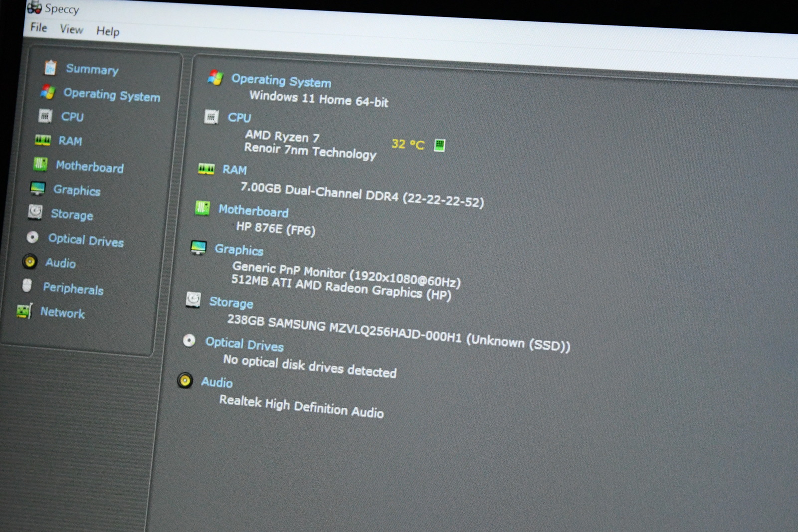
Task: Open RAM section from the sidebar
Action: click(x=70, y=141)
